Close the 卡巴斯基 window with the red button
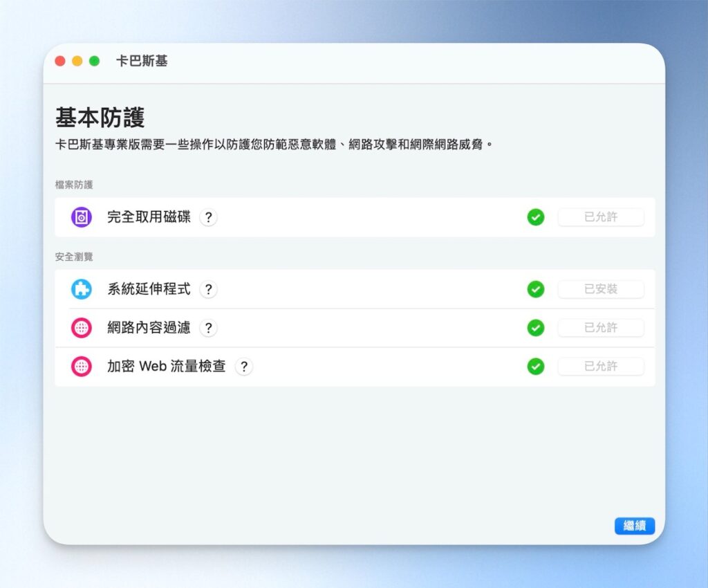 coord(60,61)
